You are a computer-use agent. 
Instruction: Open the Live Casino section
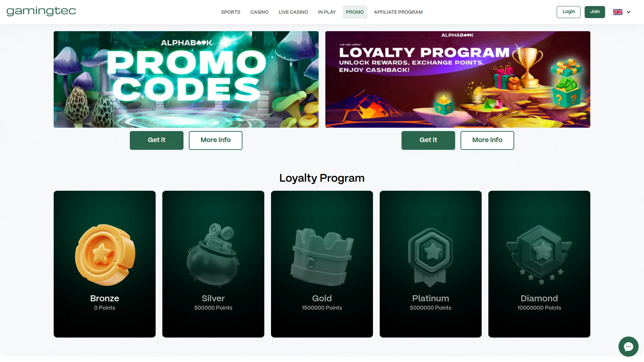pyautogui.click(x=293, y=12)
